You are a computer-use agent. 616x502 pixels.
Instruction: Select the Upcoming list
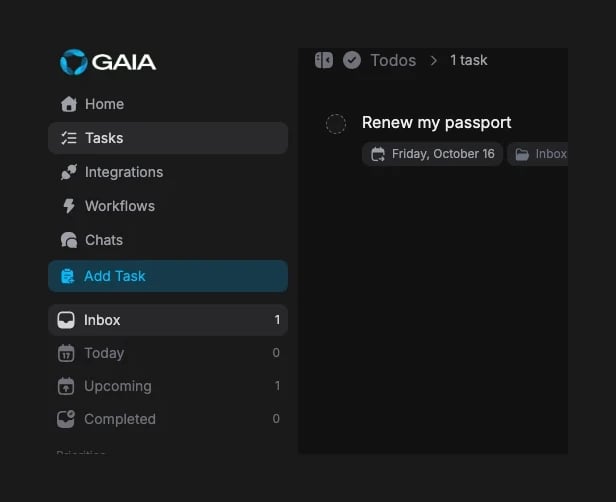[168, 386]
